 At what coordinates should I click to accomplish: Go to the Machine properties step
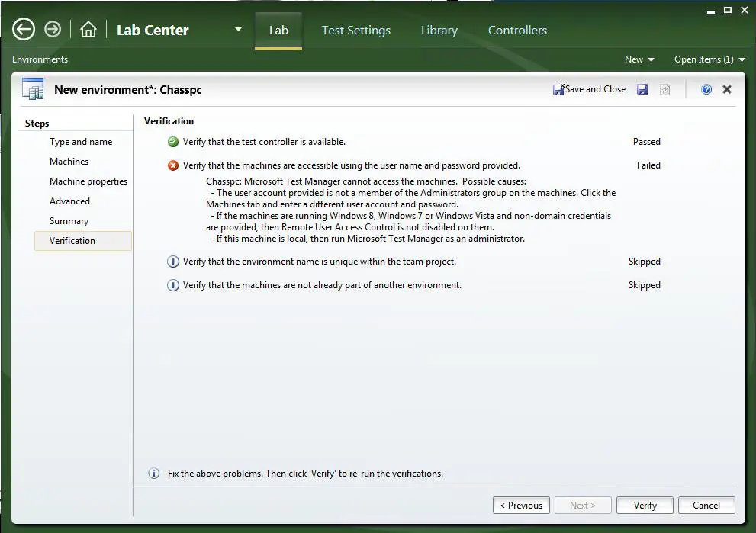88,181
